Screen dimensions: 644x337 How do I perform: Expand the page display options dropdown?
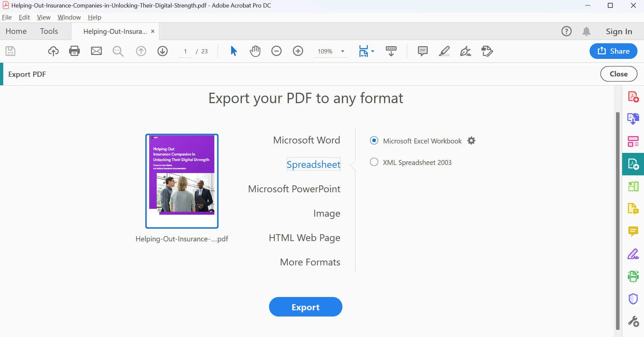373,51
